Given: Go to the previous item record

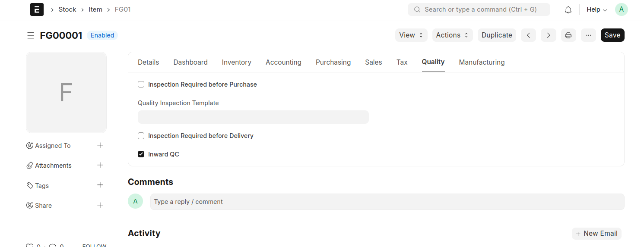Looking at the screenshot, I should click(528, 35).
